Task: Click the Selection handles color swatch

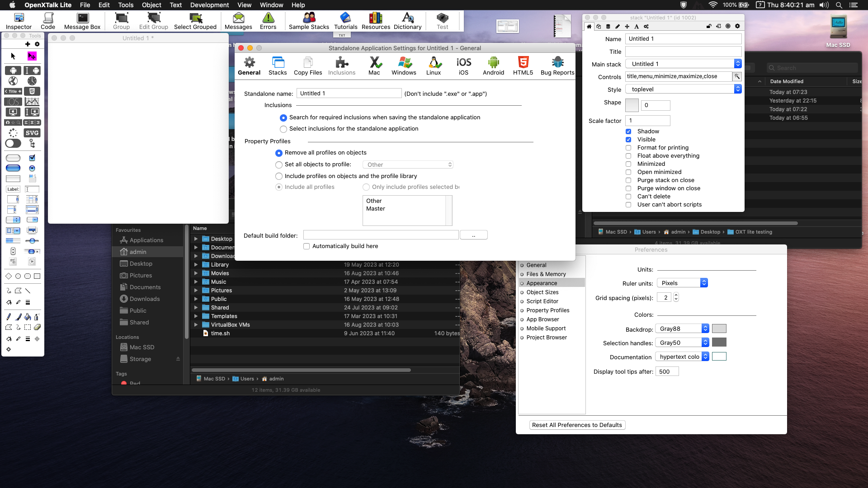Action: point(719,343)
